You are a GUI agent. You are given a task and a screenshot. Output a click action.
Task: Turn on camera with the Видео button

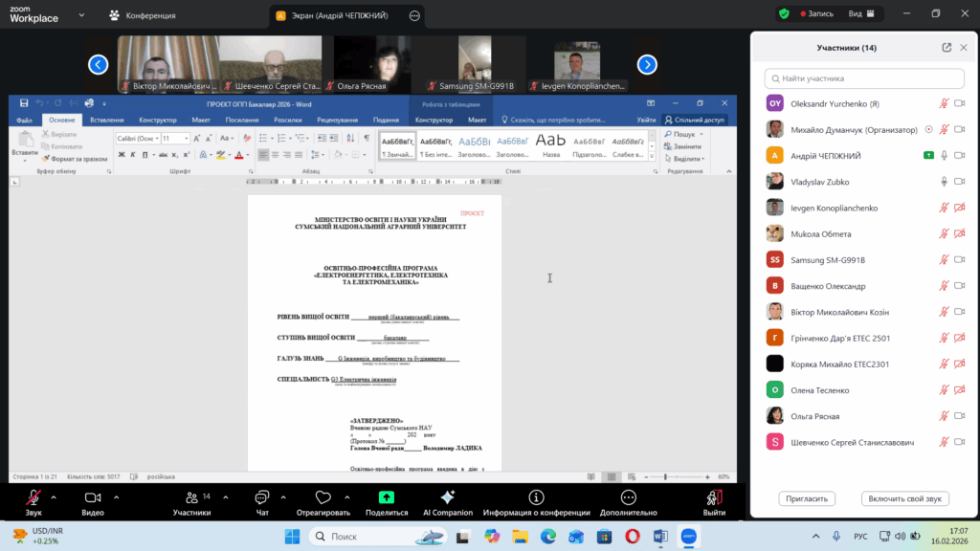[93, 502]
